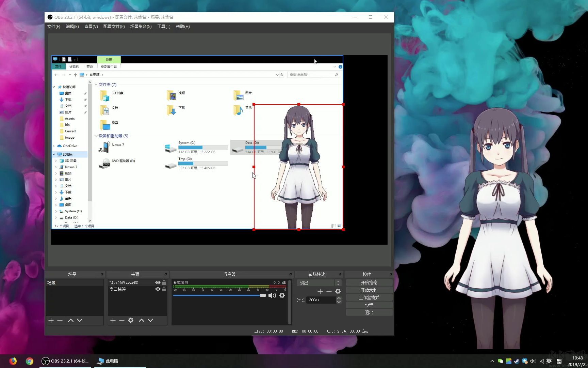
Task: Add a new source with the plus icon
Action: point(113,320)
